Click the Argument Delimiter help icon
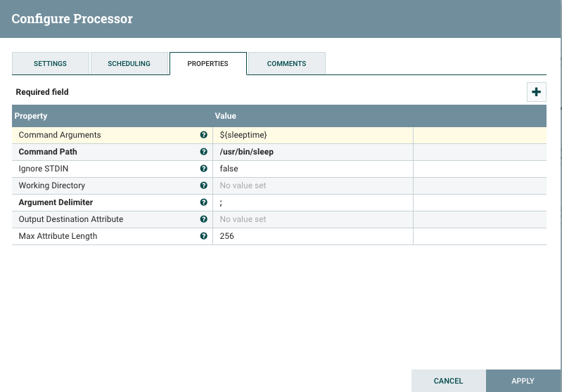The width and height of the screenshot is (562, 392). coord(204,202)
